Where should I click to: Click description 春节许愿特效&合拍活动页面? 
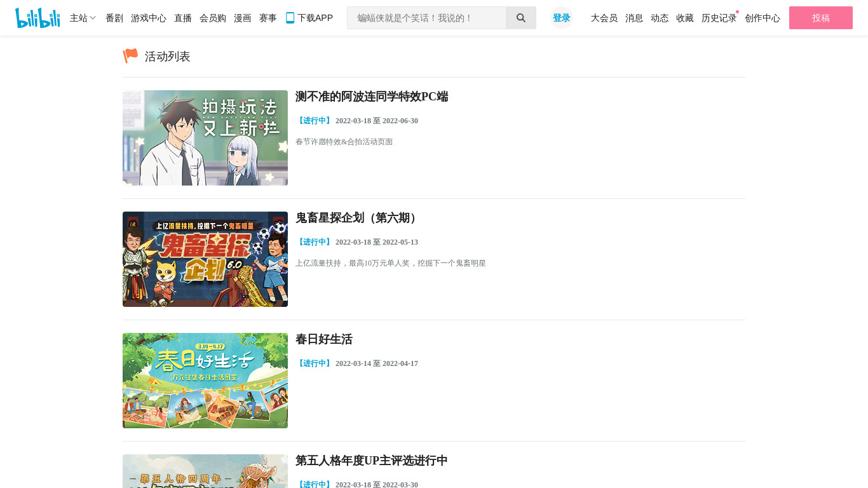[x=344, y=142]
